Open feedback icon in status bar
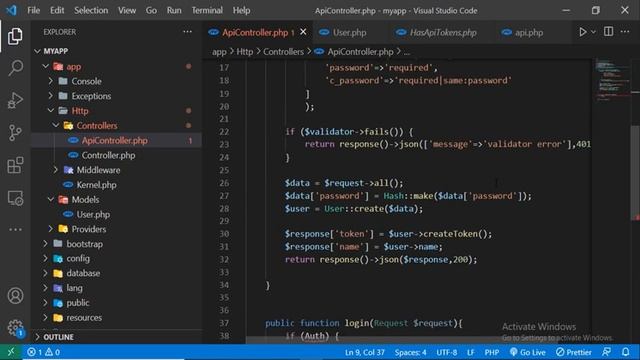This screenshot has height=360, width=640. tap(607, 352)
